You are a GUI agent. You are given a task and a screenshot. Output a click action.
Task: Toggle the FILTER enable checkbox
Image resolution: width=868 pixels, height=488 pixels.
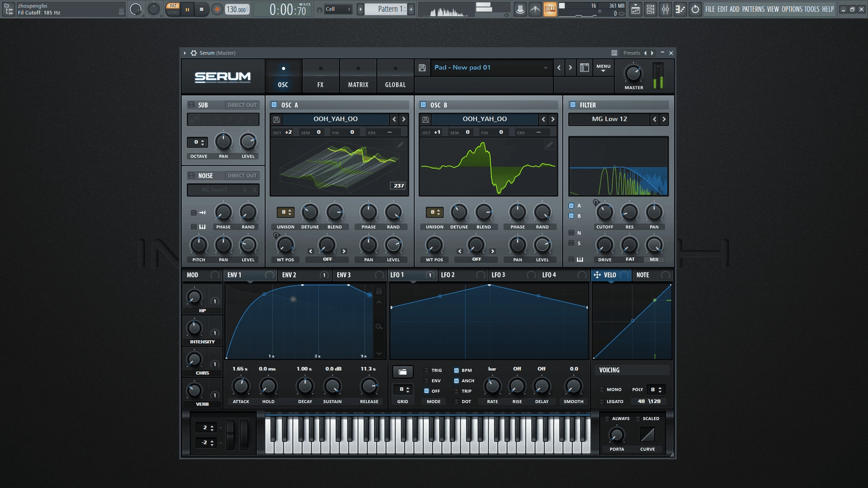pyautogui.click(x=573, y=105)
